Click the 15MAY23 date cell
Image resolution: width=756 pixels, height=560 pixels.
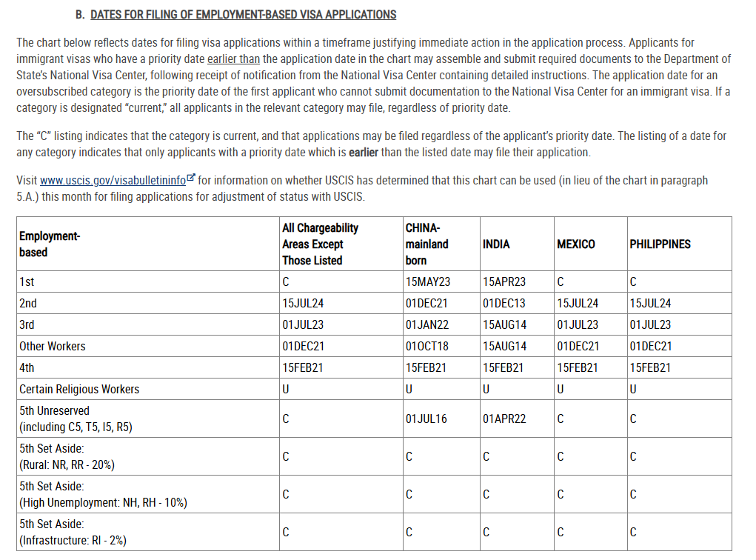(x=427, y=281)
